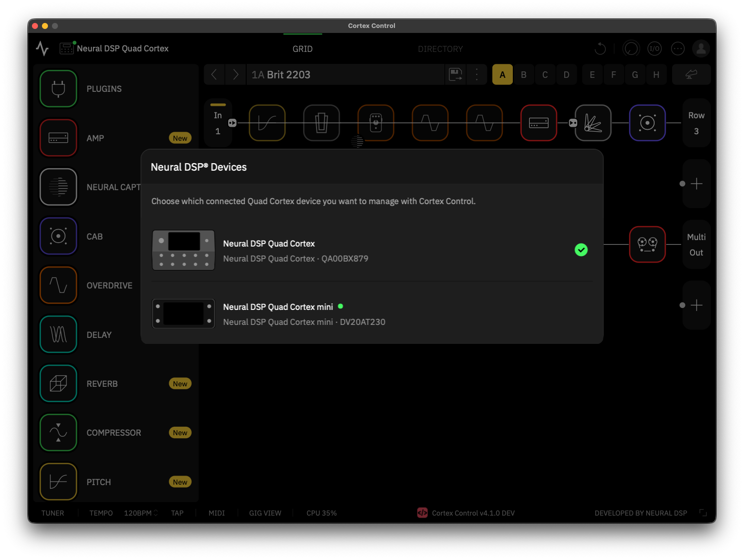The width and height of the screenshot is (744, 560).
Task: Click the Quad Cortex device thumbnail image
Action: (x=183, y=250)
